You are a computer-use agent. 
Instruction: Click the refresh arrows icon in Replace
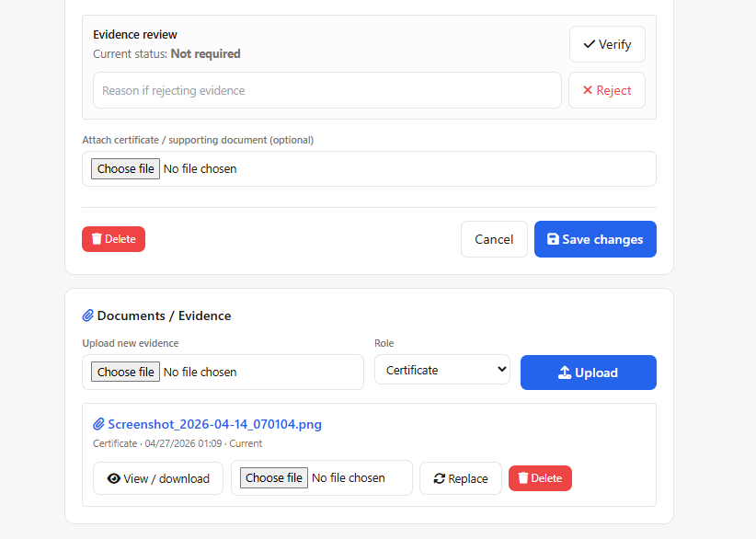pyautogui.click(x=440, y=478)
